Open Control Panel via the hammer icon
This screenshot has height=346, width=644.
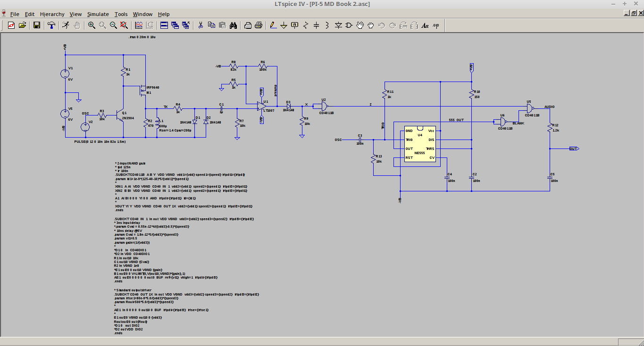pos(51,25)
